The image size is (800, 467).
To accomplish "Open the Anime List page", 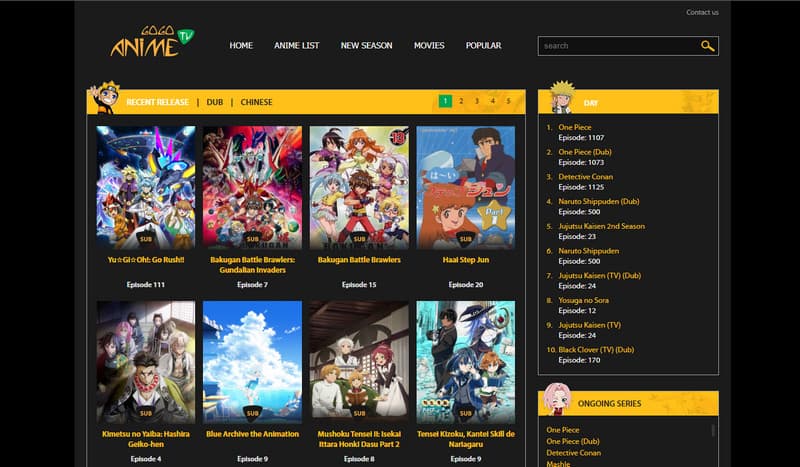I will [x=296, y=45].
